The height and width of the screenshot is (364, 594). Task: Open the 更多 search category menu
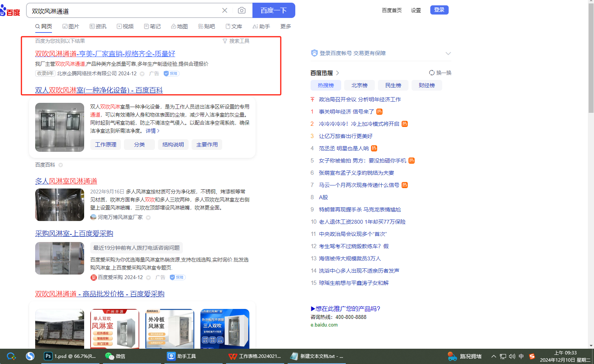click(285, 26)
